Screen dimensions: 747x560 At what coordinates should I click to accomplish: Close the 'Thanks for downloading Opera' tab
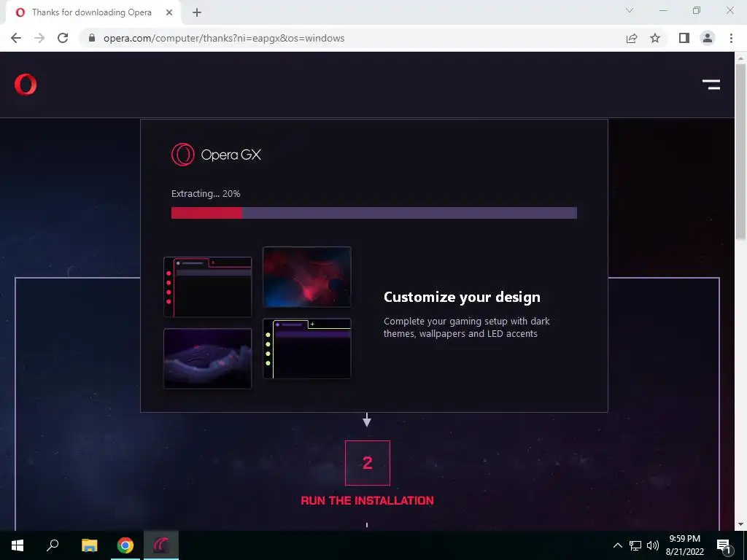coord(169,13)
